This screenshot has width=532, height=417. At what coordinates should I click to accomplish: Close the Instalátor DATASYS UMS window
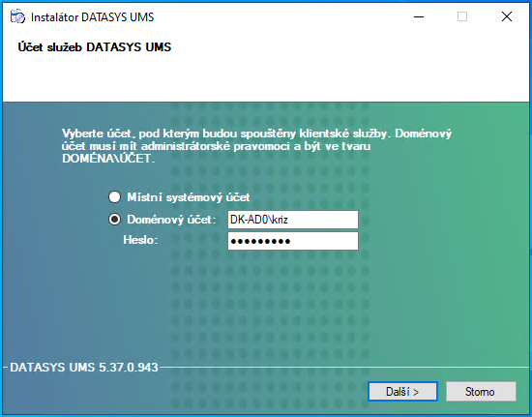(507, 16)
